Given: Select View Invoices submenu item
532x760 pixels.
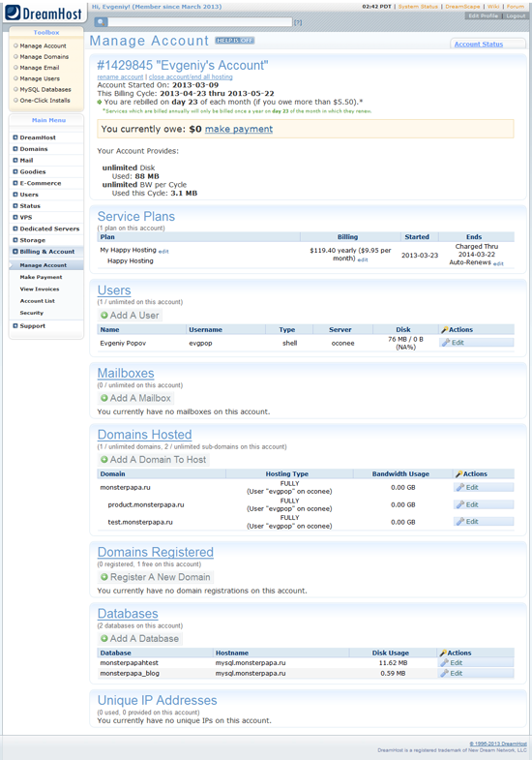Looking at the screenshot, I should coord(40,289).
